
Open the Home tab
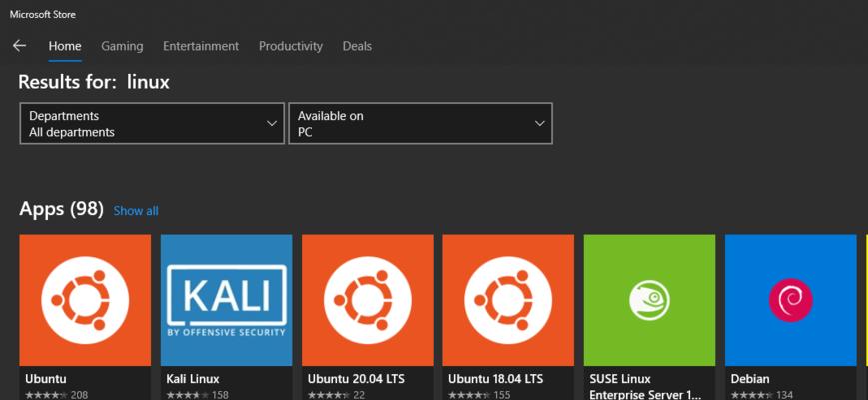pyautogui.click(x=65, y=47)
